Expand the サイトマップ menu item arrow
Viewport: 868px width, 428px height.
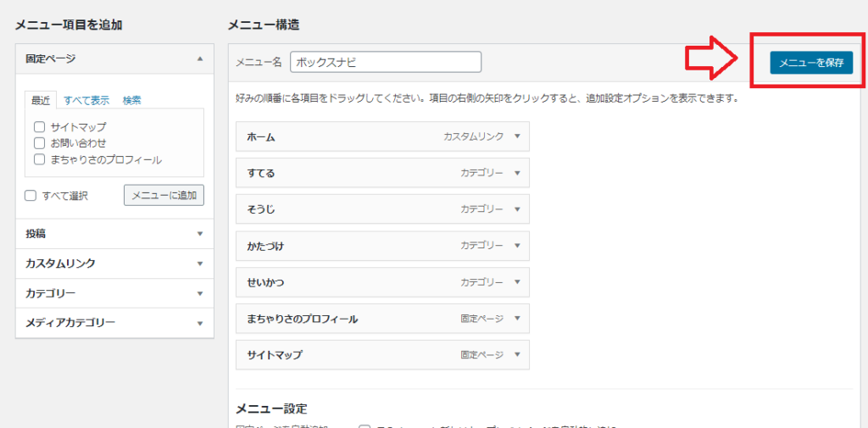(x=516, y=355)
